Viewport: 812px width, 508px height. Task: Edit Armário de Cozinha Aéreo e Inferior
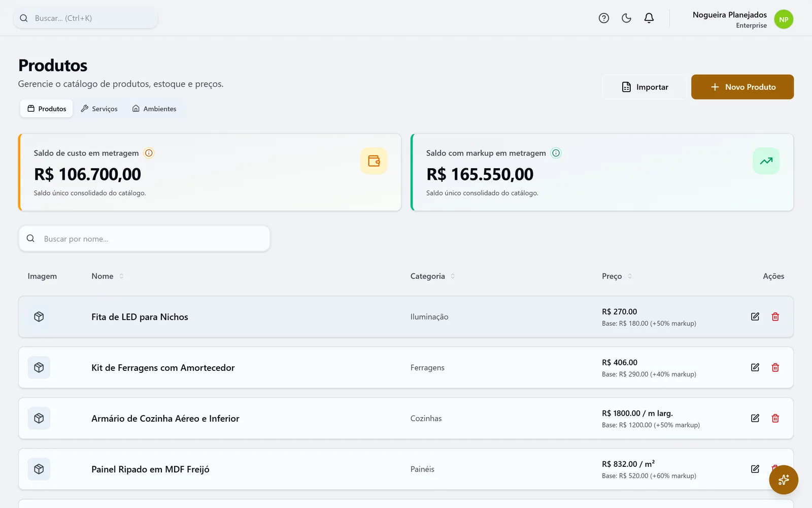pos(755,418)
